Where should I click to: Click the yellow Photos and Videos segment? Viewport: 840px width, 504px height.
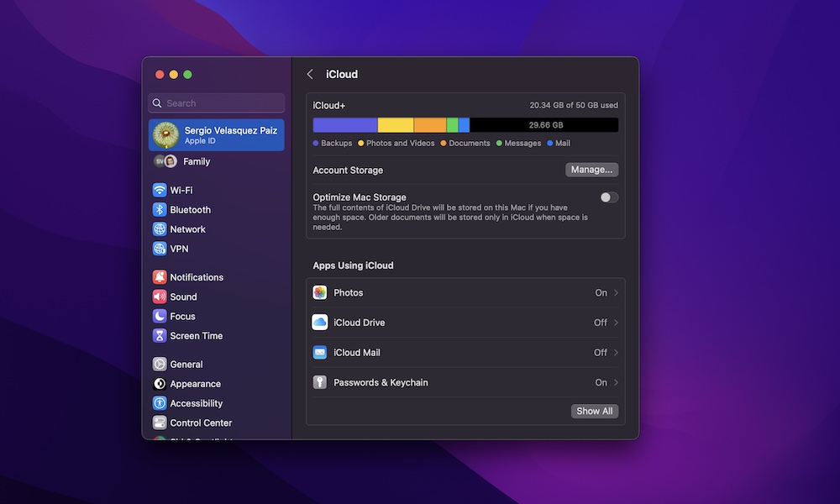tap(396, 125)
